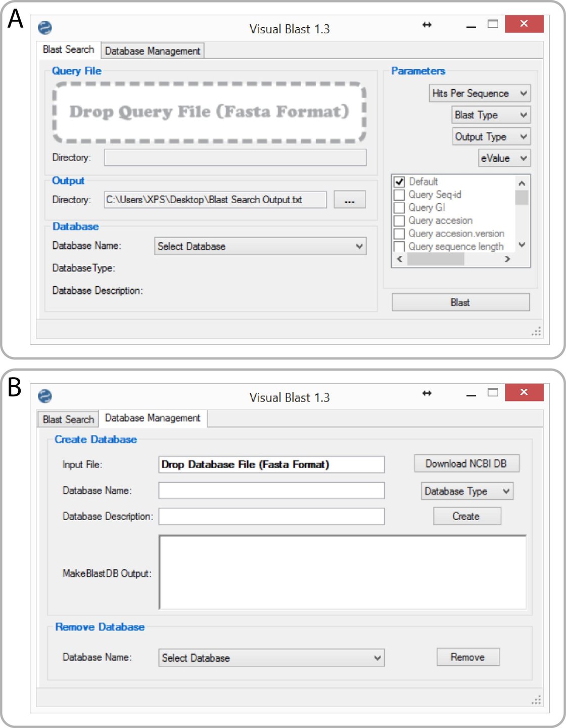Check Query sequence length option

pos(399,246)
